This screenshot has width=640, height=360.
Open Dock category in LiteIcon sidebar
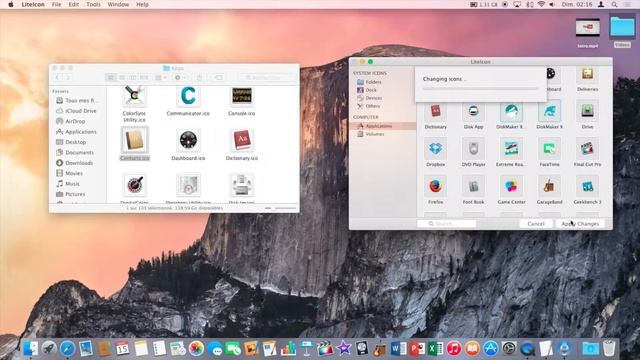[x=367, y=90]
